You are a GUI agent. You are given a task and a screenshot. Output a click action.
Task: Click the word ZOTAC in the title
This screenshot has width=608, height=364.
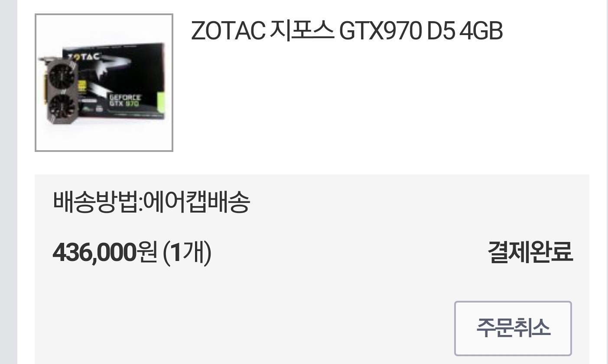pyautogui.click(x=228, y=31)
